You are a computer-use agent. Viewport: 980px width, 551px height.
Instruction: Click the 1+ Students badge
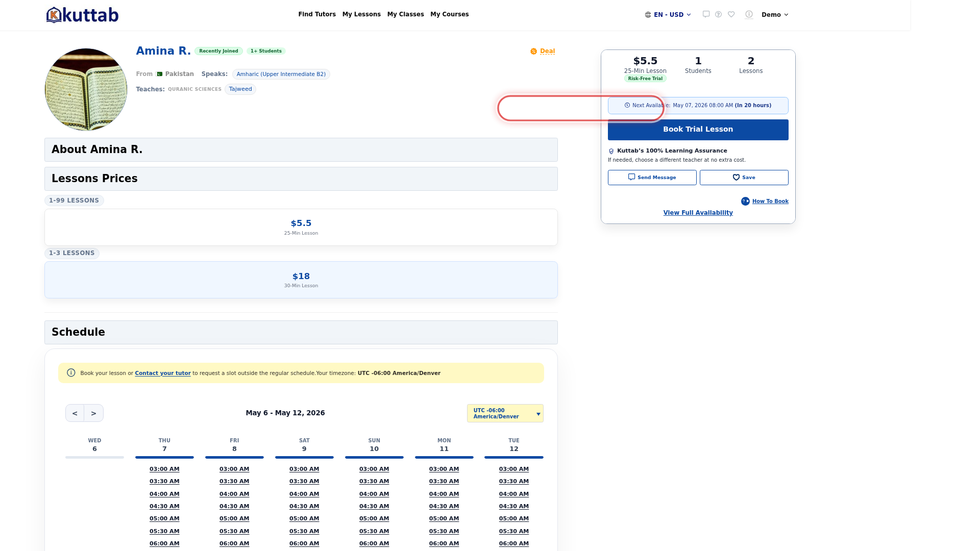pos(266,51)
